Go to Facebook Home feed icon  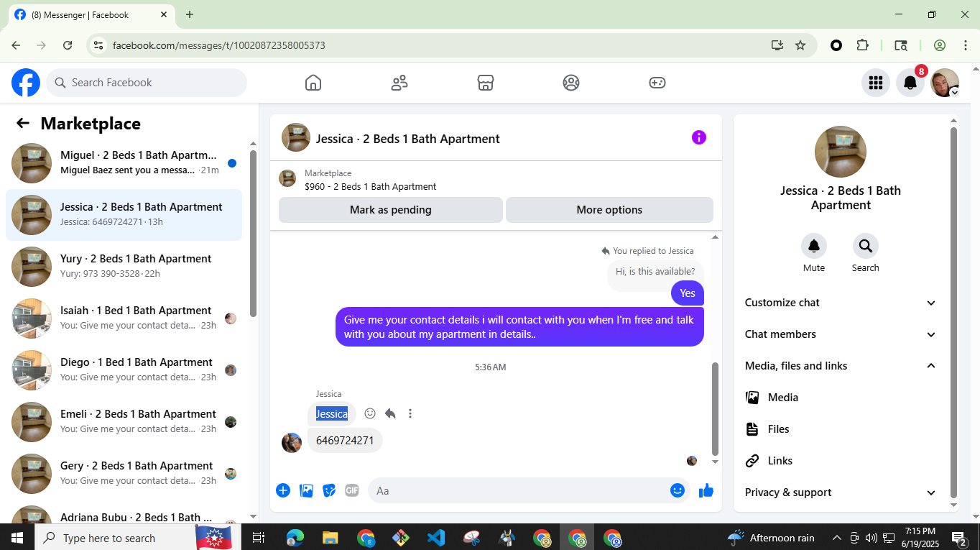click(x=313, y=83)
